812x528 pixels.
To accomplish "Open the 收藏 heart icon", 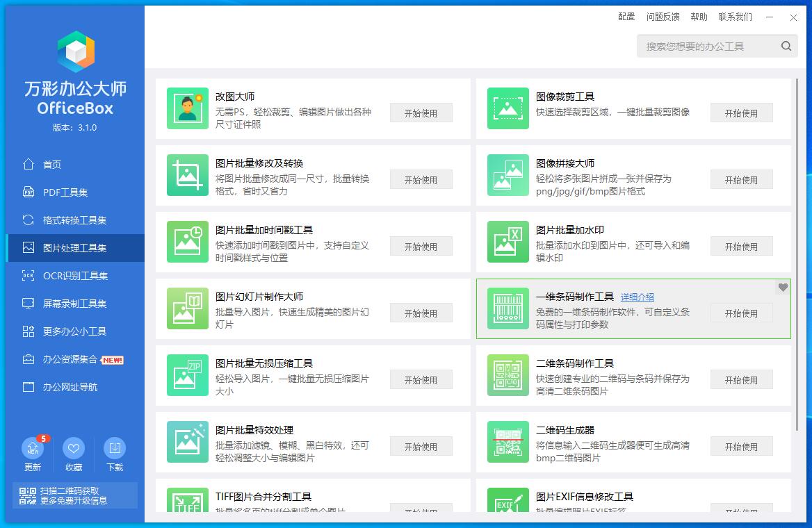I will point(74,448).
